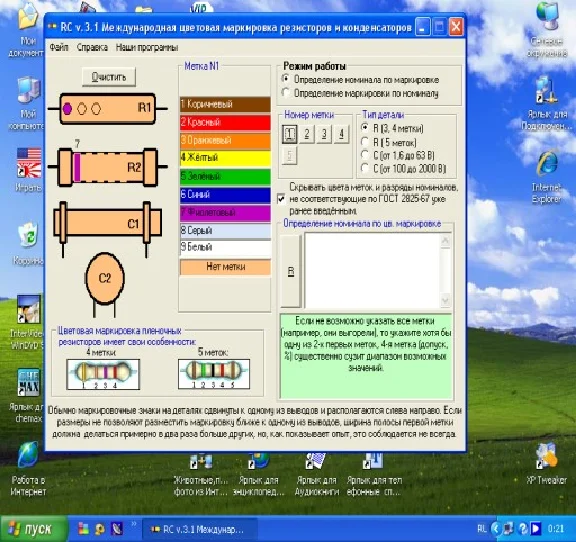Click the Пуск start button
This screenshot has width=576, height=542.
tap(34, 529)
